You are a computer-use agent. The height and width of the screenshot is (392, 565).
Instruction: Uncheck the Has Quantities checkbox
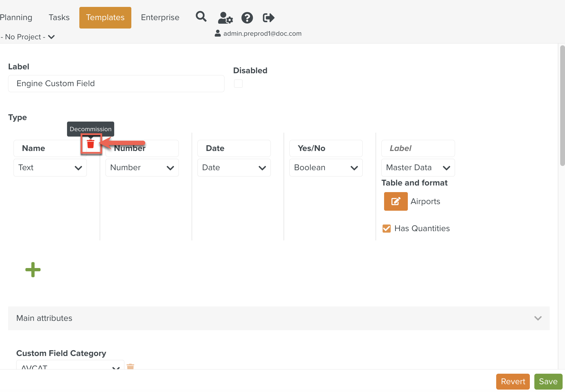386,228
